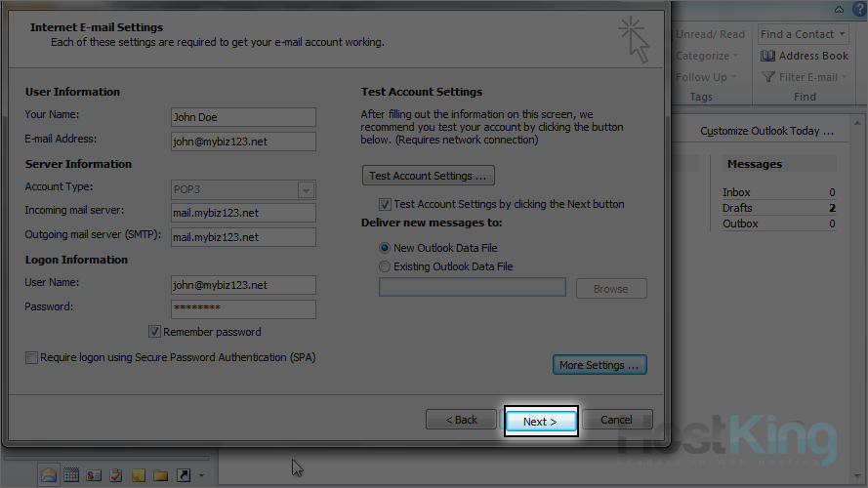Expand the Find a Contact dropdown

[x=843, y=34]
